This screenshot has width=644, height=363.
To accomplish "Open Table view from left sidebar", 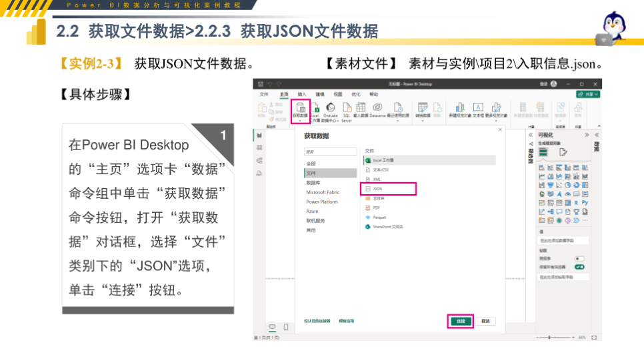I will click(x=259, y=147).
